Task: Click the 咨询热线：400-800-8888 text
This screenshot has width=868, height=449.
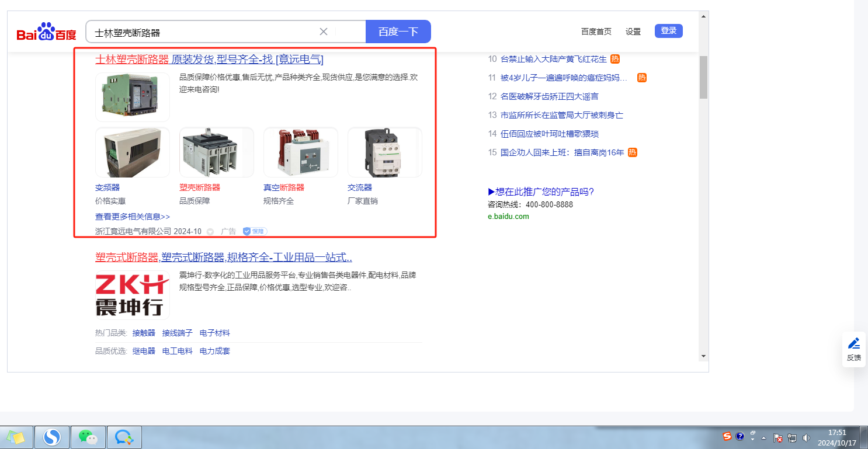Action: [x=530, y=205]
